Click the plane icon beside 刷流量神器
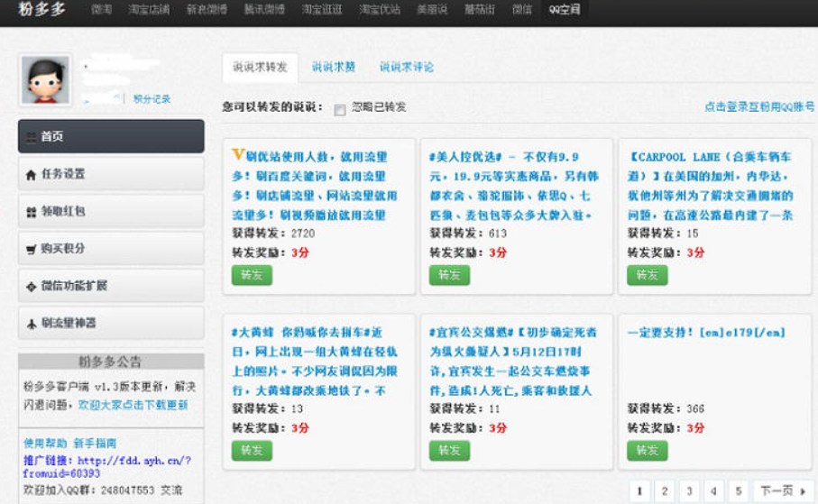818x504 pixels. (x=31, y=323)
